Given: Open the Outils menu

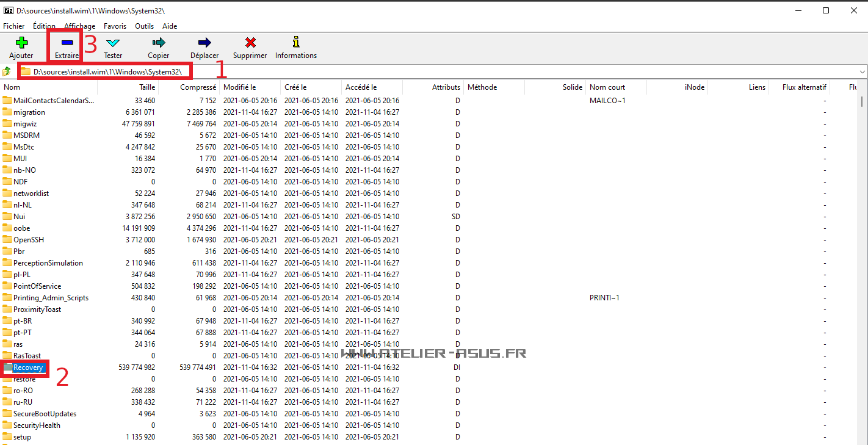Looking at the screenshot, I should [x=144, y=26].
